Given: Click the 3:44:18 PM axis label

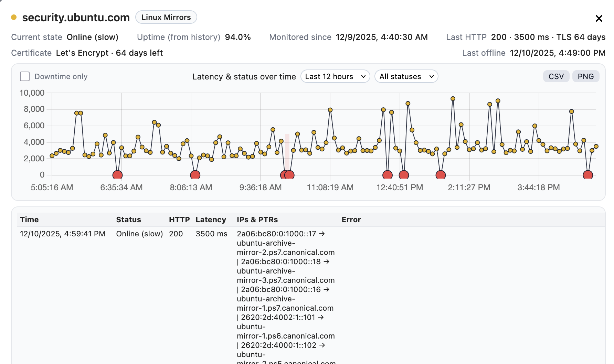Looking at the screenshot, I should 539,188.
